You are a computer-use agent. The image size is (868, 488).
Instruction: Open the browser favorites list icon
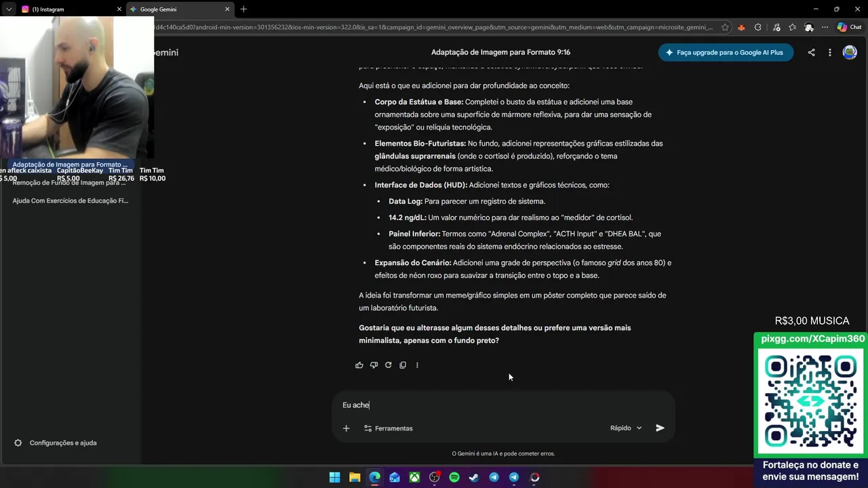[x=792, y=27]
